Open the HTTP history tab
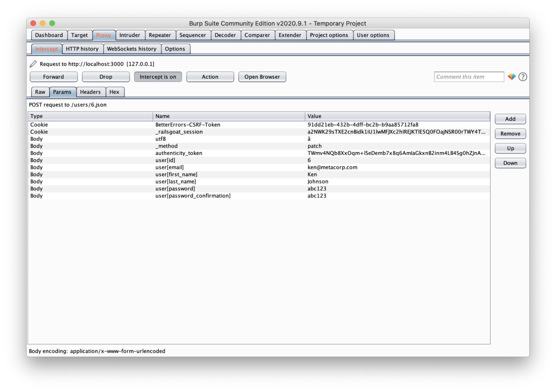 click(82, 48)
